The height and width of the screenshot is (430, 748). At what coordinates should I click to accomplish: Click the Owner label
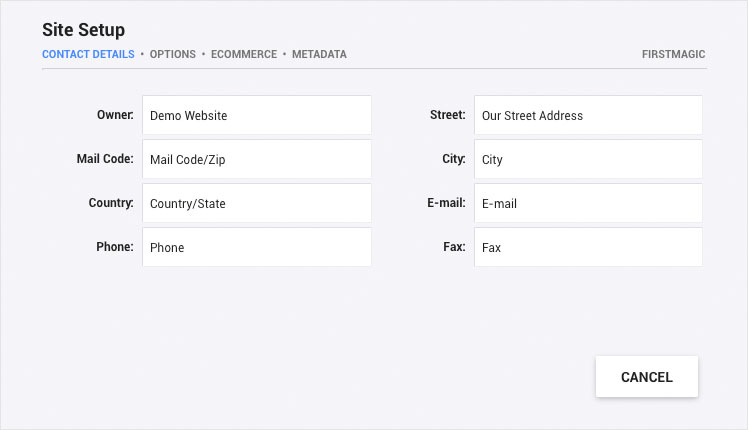115,115
